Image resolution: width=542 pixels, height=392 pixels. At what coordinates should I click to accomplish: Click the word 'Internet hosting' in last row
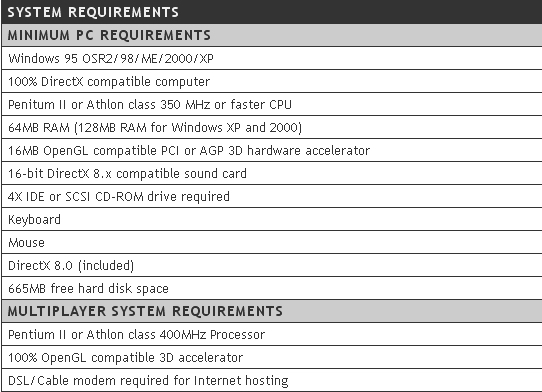tap(241, 381)
